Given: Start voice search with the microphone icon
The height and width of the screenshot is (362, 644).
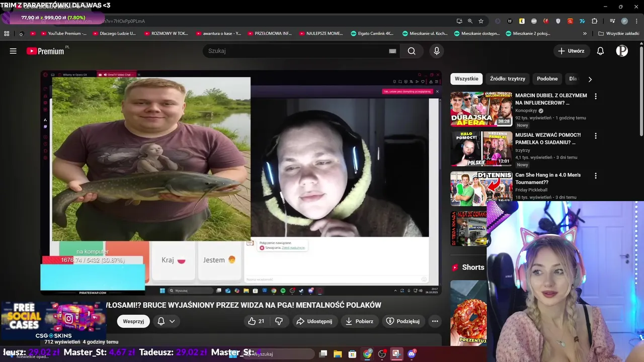Looking at the screenshot, I should [437, 51].
